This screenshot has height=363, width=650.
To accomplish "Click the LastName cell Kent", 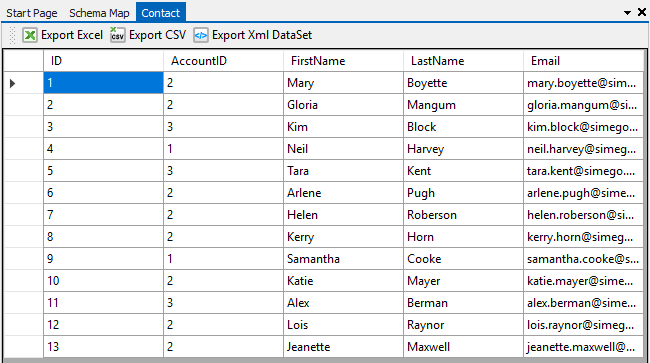I will [463, 171].
